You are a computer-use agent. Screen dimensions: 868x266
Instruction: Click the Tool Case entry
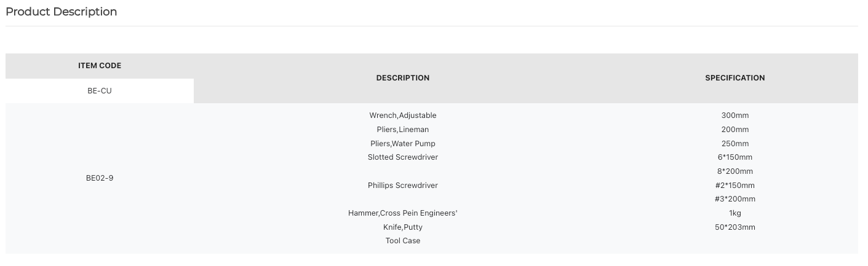403,241
